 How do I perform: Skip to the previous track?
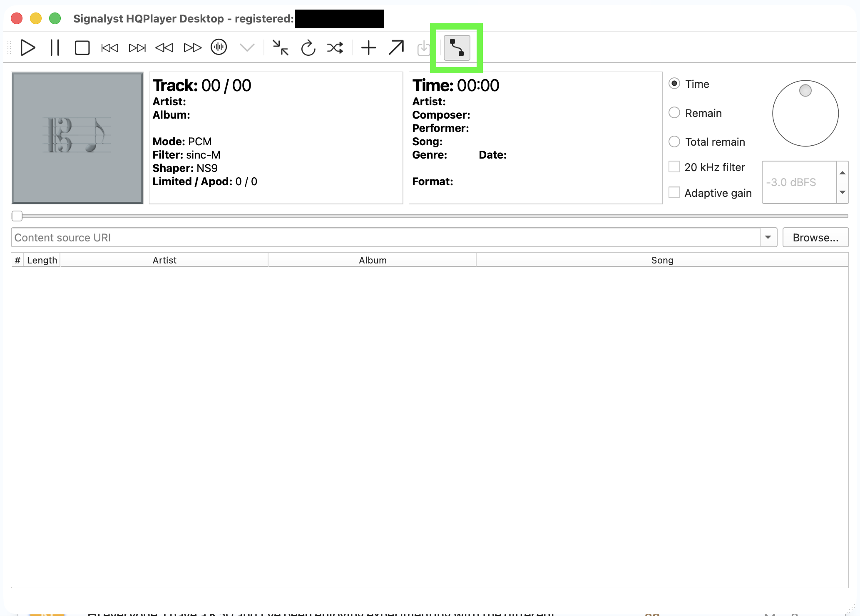pos(109,48)
